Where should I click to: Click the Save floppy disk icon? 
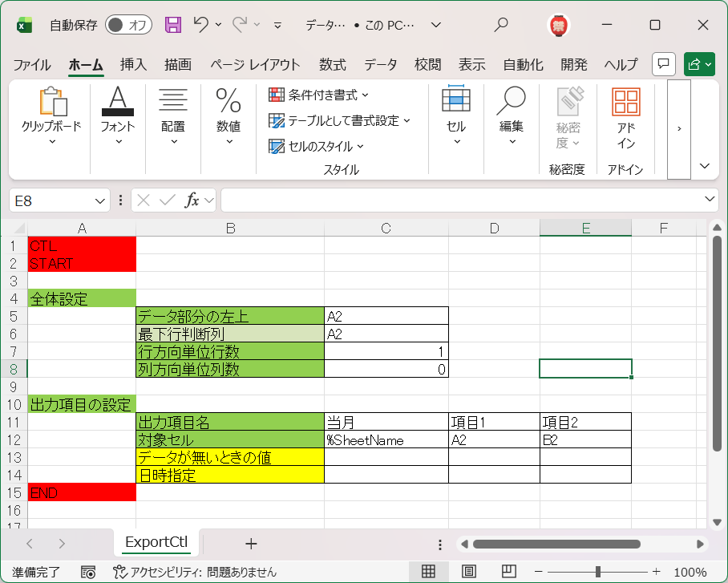pos(173,25)
